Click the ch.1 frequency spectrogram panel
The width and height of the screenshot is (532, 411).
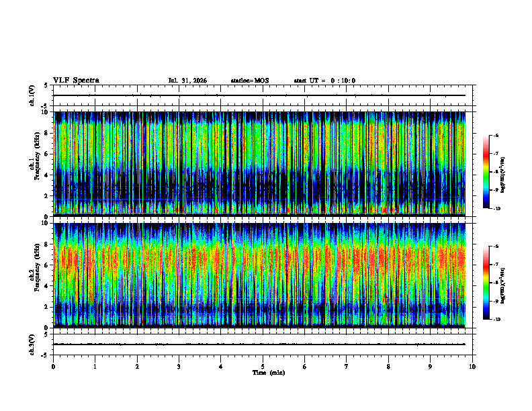259,164
